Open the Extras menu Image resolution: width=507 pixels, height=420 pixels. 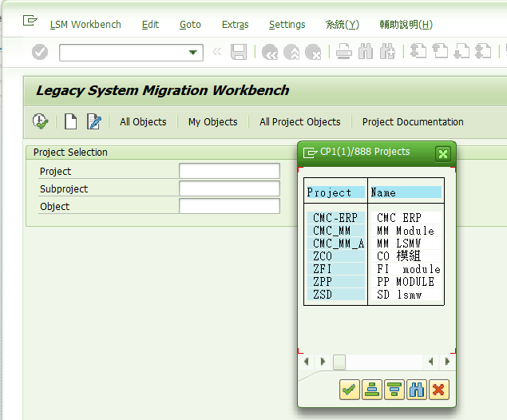(235, 25)
